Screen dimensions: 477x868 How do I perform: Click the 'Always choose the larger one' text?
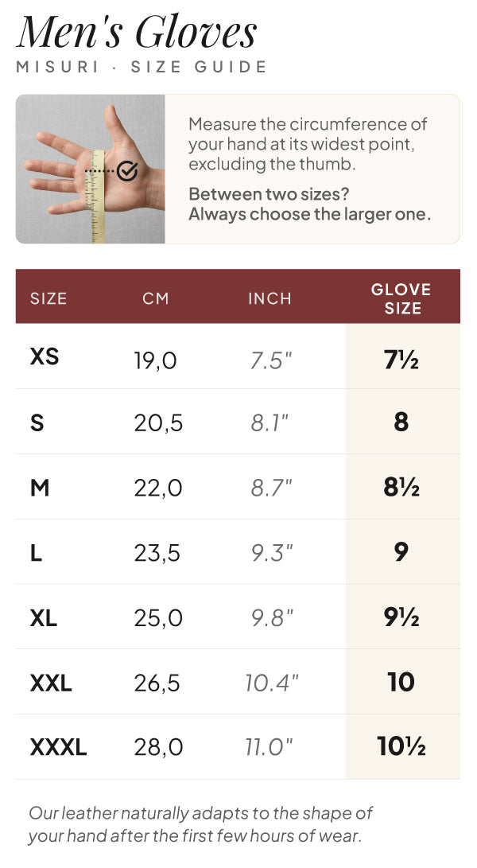pos(310,214)
